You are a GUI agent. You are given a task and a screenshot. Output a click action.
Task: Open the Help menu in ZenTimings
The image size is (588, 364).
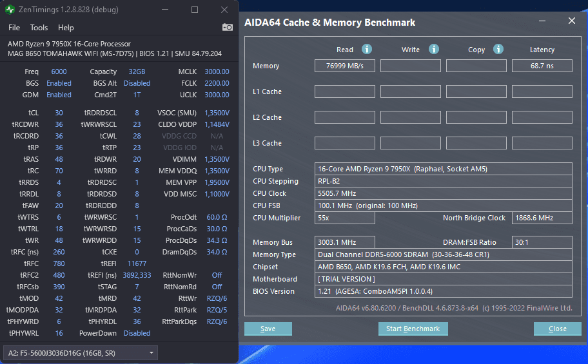(x=66, y=28)
